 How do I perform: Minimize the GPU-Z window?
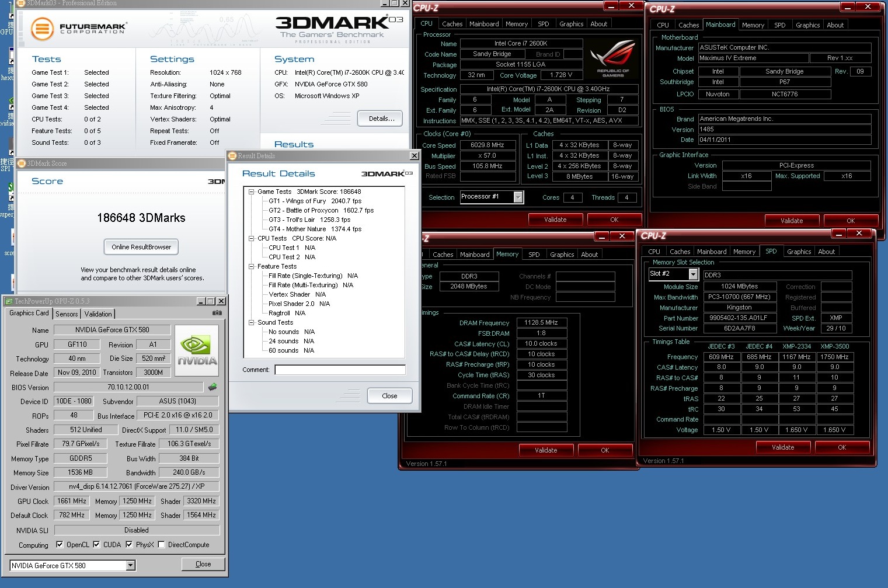pos(200,301)
